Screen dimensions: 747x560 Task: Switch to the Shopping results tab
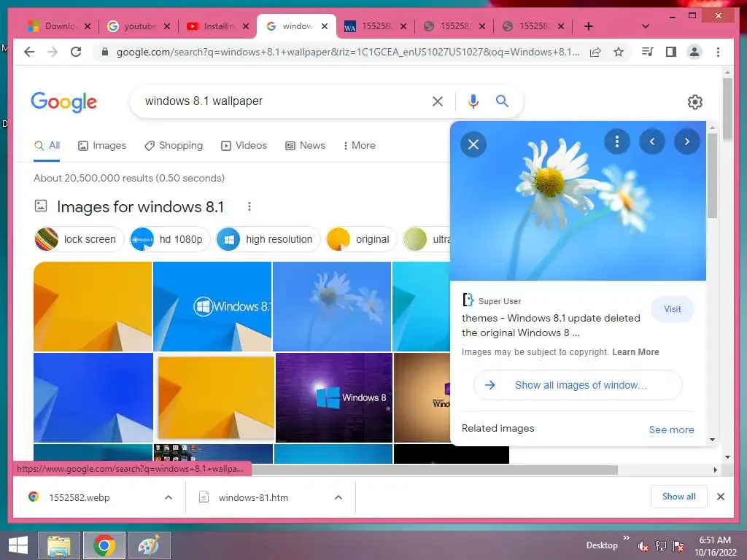174,146
